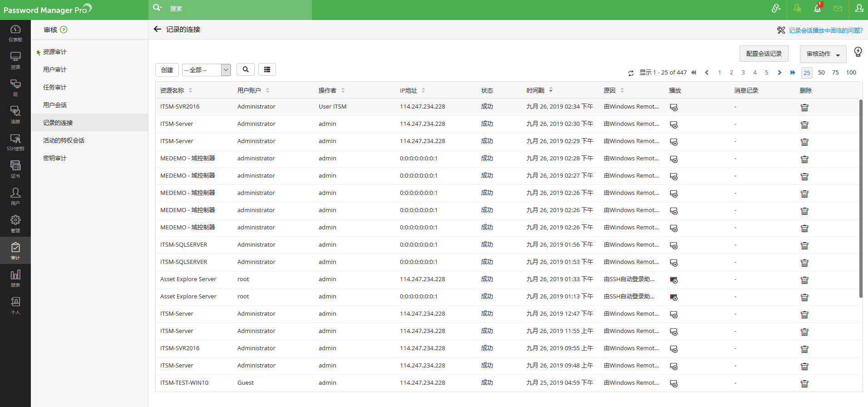Open 用户审计 in the audit menu
Screen dimensions: 868x407
click(55, 69)
